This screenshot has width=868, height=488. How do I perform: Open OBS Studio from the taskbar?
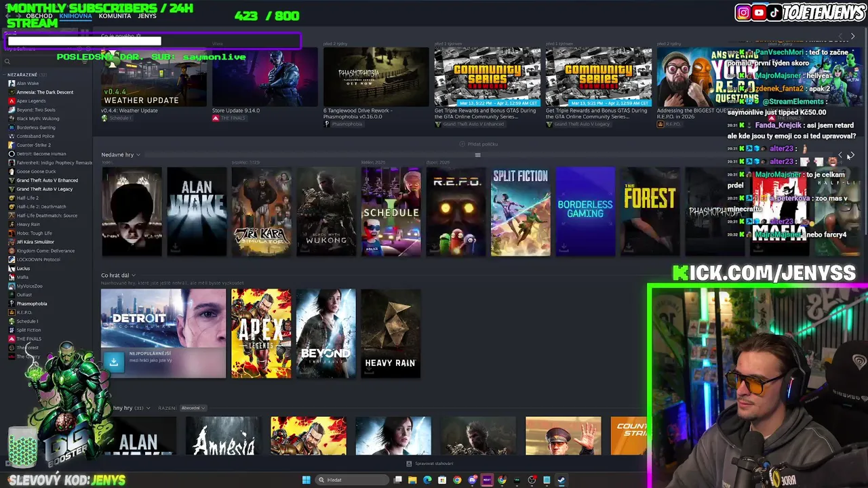pyautogui.click(x=532, y=480)
